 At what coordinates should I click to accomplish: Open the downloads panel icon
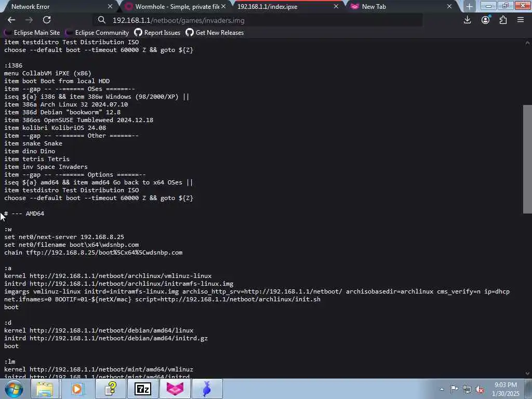467,20
